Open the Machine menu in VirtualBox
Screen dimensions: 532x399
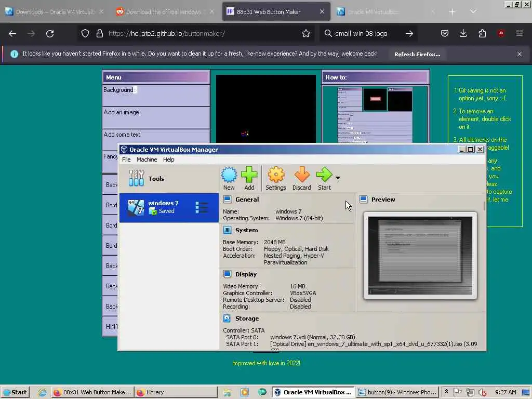(x=147, y=159)
